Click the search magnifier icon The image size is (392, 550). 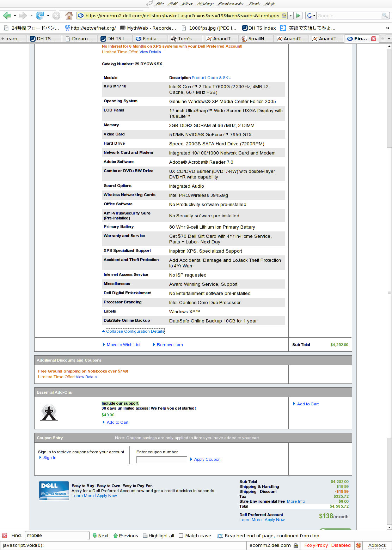tap(385, 16)
